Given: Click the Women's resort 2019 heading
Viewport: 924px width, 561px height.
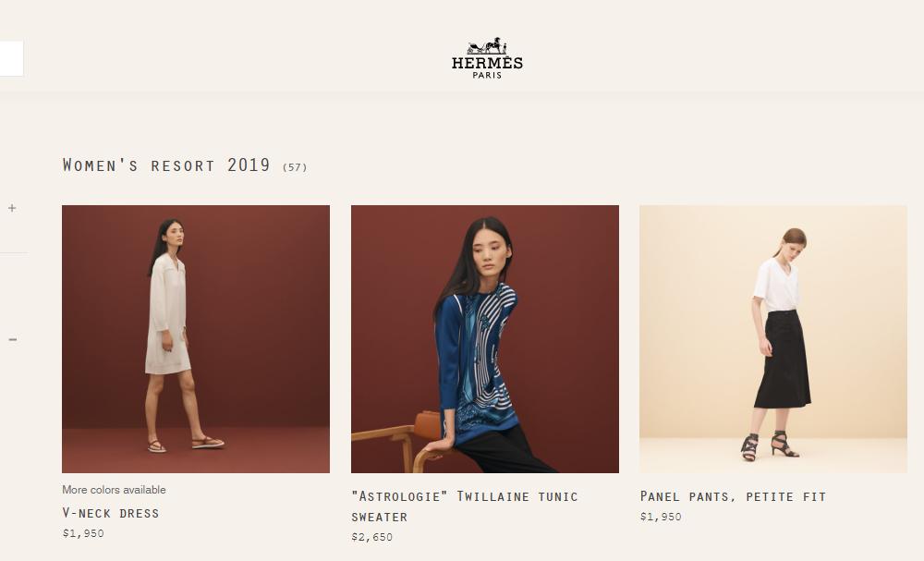Looking at the screenshot, I should coord(166,165).
